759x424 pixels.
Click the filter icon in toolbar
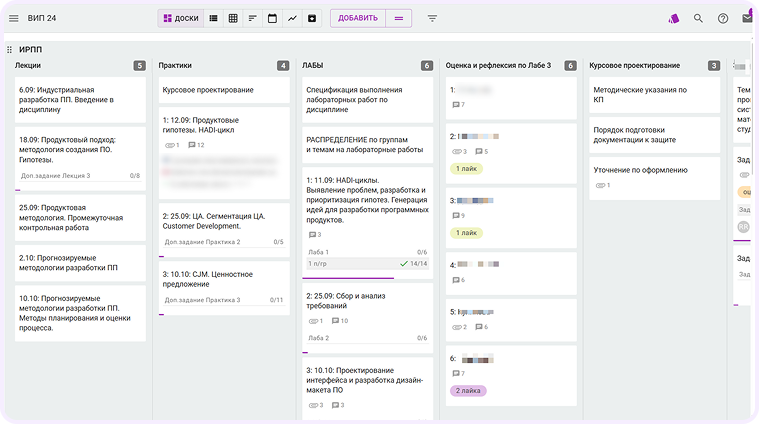click(x=432, y=18)
